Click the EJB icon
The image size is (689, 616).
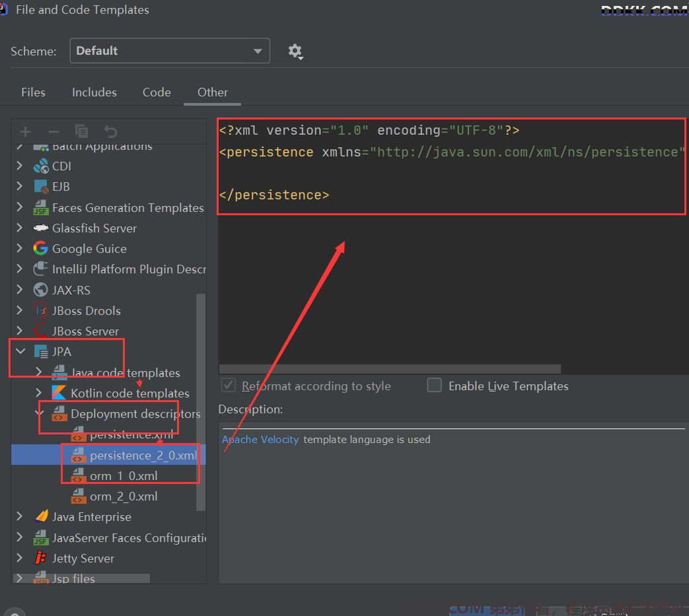point(41,187)
